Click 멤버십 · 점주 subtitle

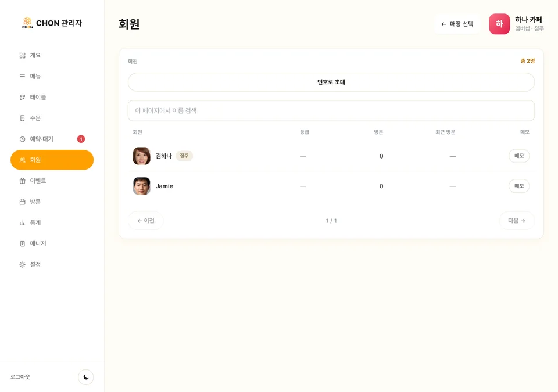[530, 28]
